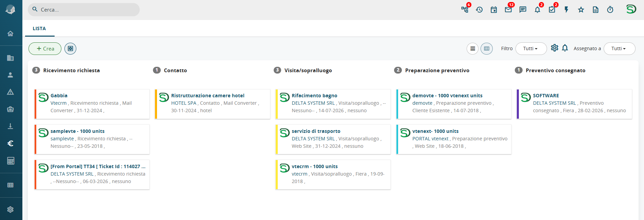Toggle the follow bell next to Filtro
The image size is (644, 220).
point(565,48)
